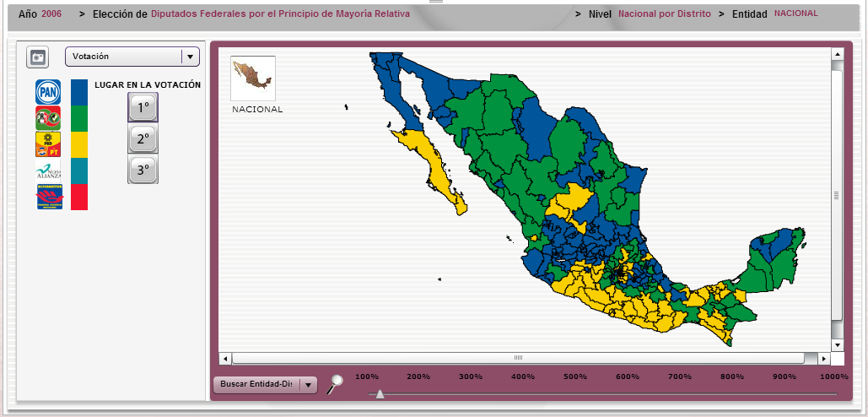Click the NACIONAL entity link
The width and height of the screenshot is (868, 417).
click(x=795, y=14)
